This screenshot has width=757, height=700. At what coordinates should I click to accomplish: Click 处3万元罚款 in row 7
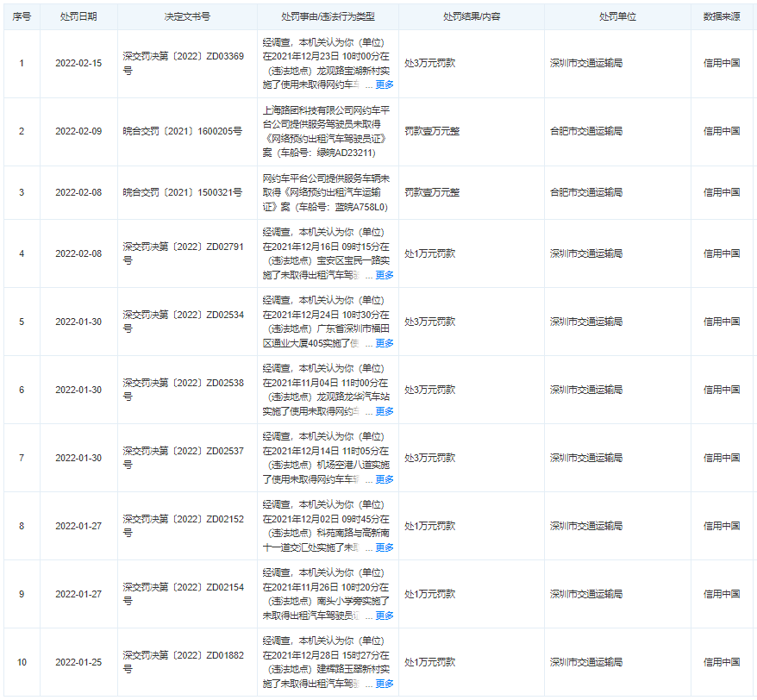429,458
